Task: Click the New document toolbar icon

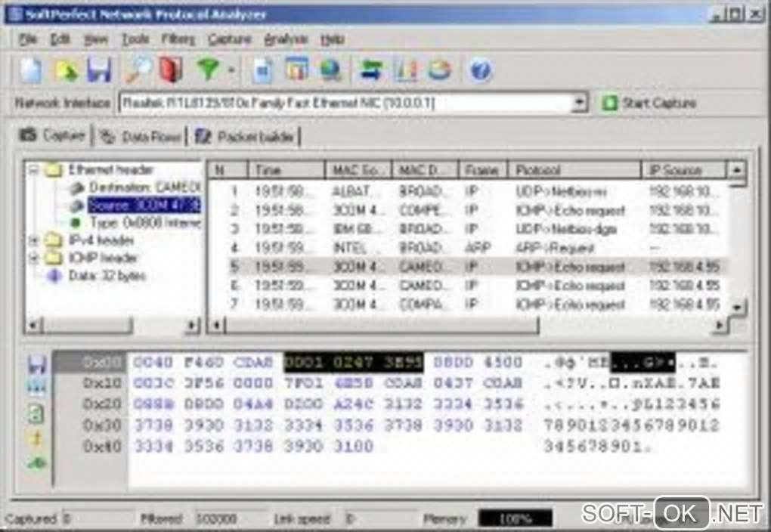Action: [30, 70]
